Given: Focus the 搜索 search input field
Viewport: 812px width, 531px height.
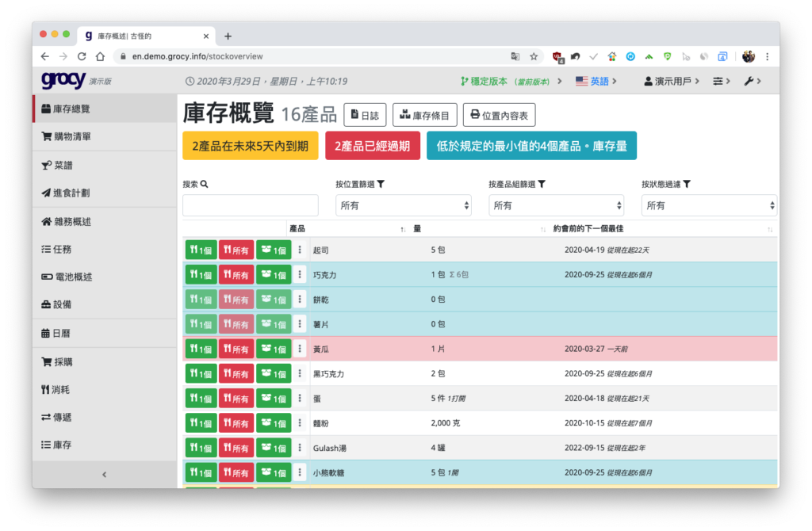Looking at the screenshot, I should click(250, 205).
